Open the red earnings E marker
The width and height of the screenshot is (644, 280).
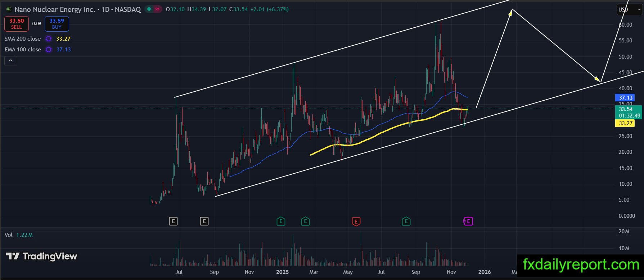[x=356, y=221]
